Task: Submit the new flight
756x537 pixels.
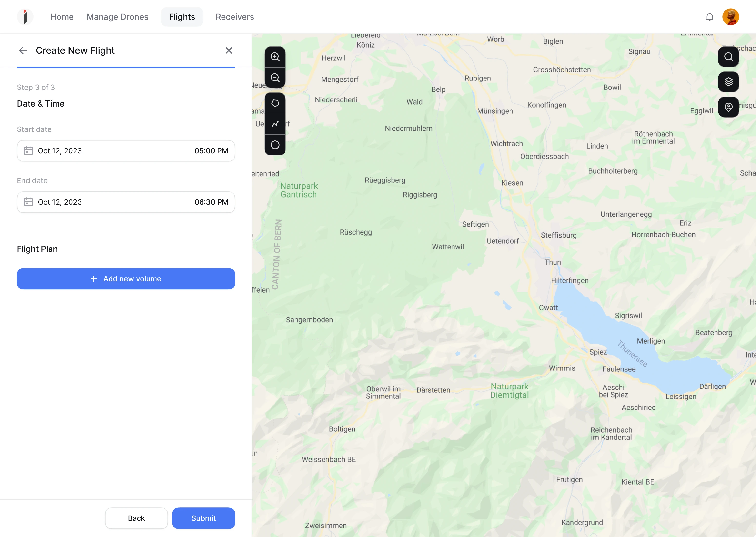Action: tap(203, 518)
